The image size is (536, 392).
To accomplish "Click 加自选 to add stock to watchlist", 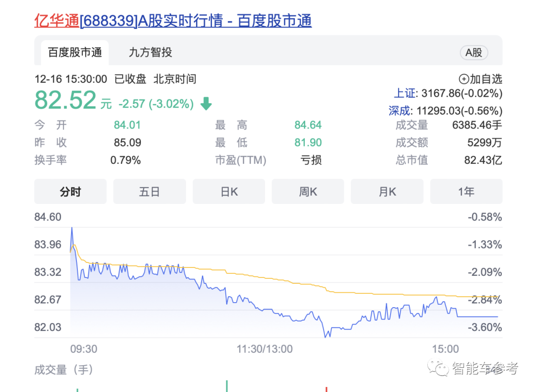I will pyautogui.click(x=480, y=79).
